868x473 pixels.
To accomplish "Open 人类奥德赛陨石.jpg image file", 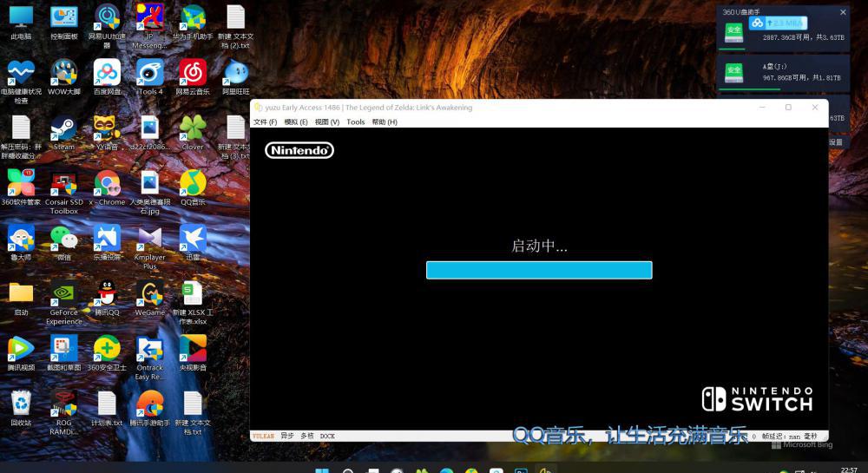I will (149, 192).
